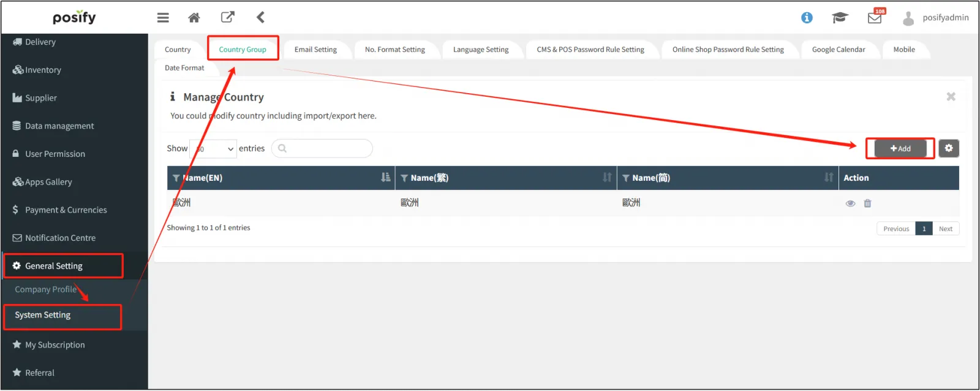Sort by the Name(繁) column sort icon

click(607, 178)
